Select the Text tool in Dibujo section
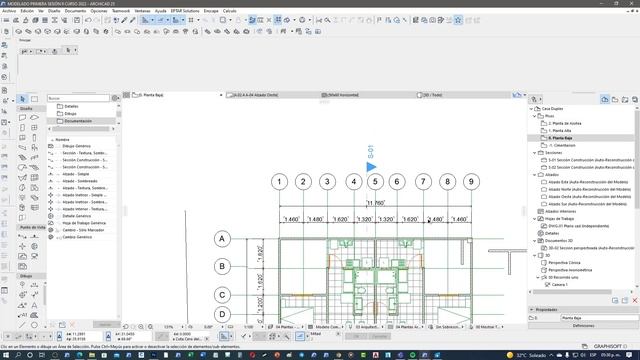Image resolution: width=640 pixels, height=360 pixels. (34, 305)
